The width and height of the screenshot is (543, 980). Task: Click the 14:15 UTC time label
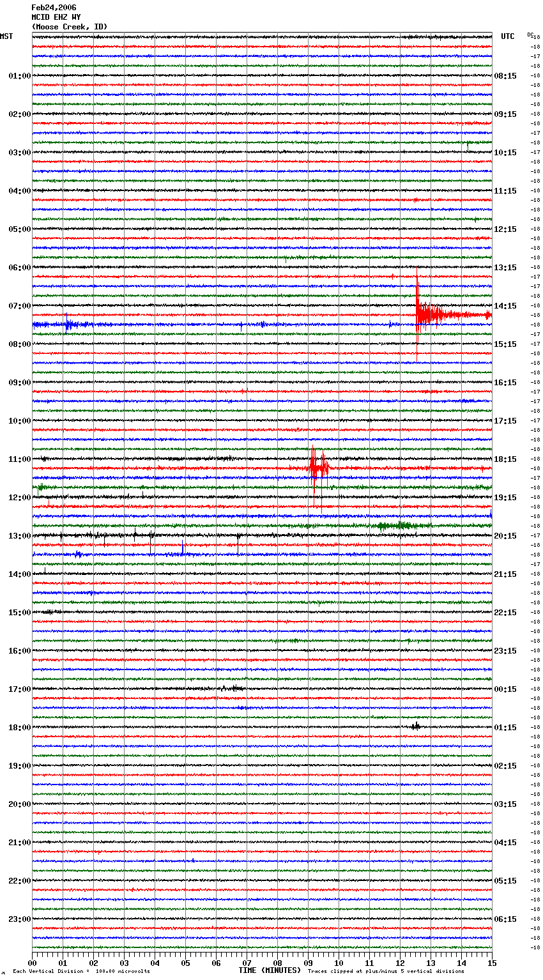click(505, 306)
